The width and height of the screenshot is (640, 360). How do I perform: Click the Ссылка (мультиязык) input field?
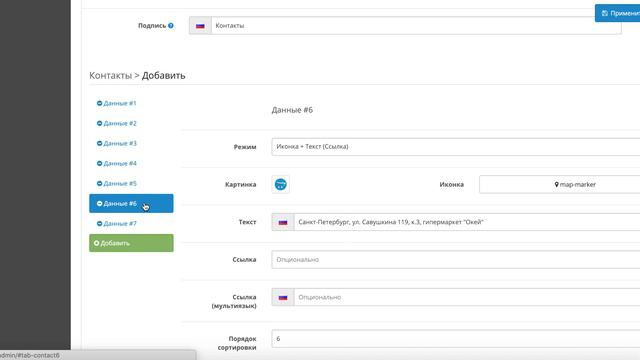pyautogui.click(x=467, y=297)
